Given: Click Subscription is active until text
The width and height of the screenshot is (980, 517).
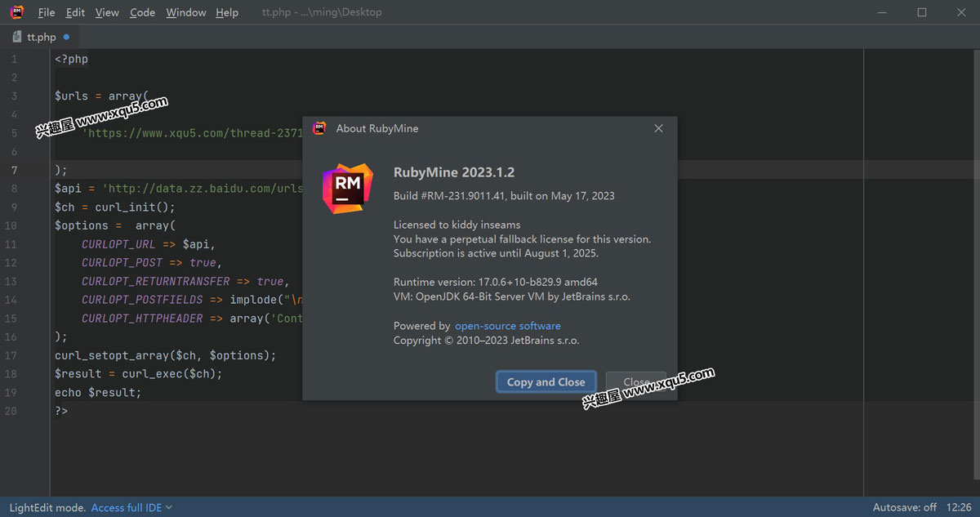Looking at the screenshot, I should tap(496, 253).
